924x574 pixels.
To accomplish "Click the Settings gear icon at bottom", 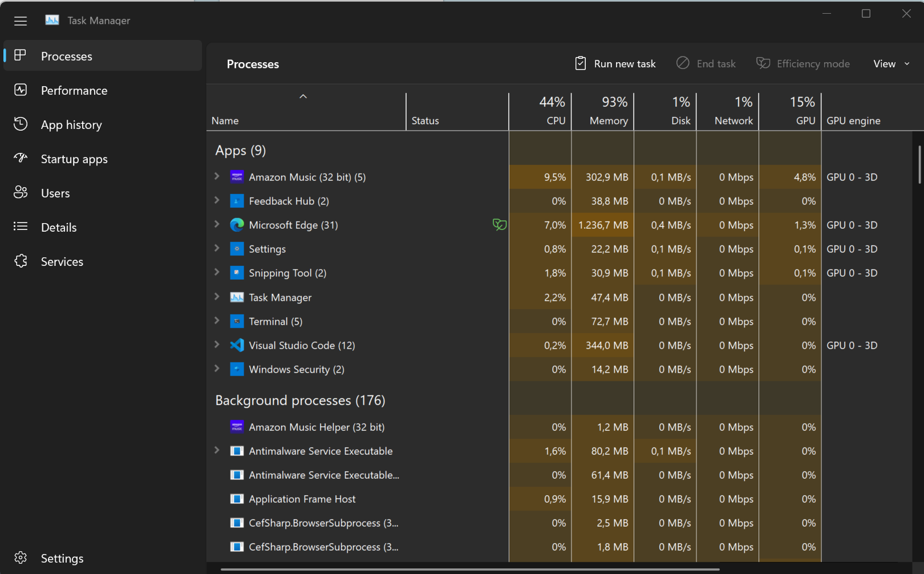I will (x=21, y=557).
